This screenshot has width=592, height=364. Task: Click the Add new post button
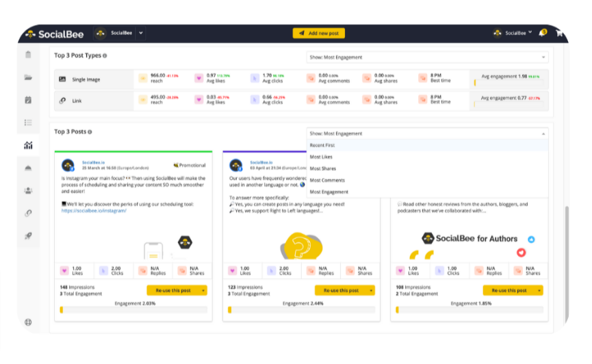tap(319, 34)
